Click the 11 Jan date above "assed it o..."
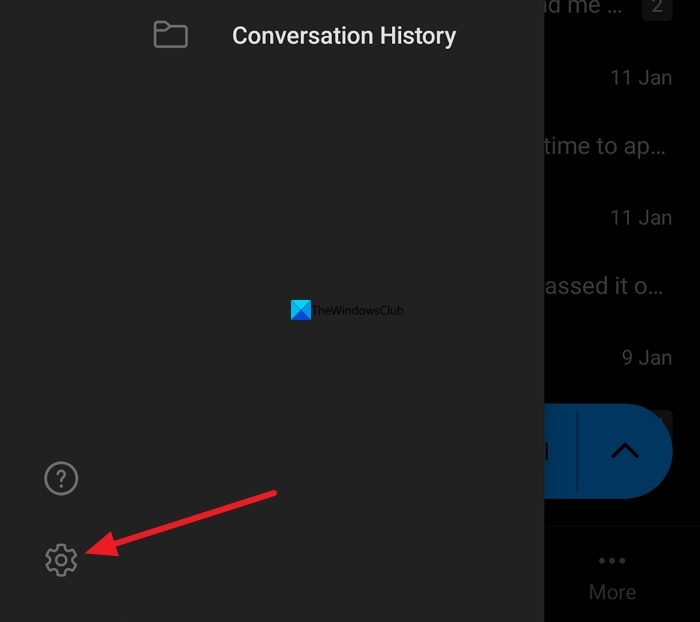 [640, 217]
